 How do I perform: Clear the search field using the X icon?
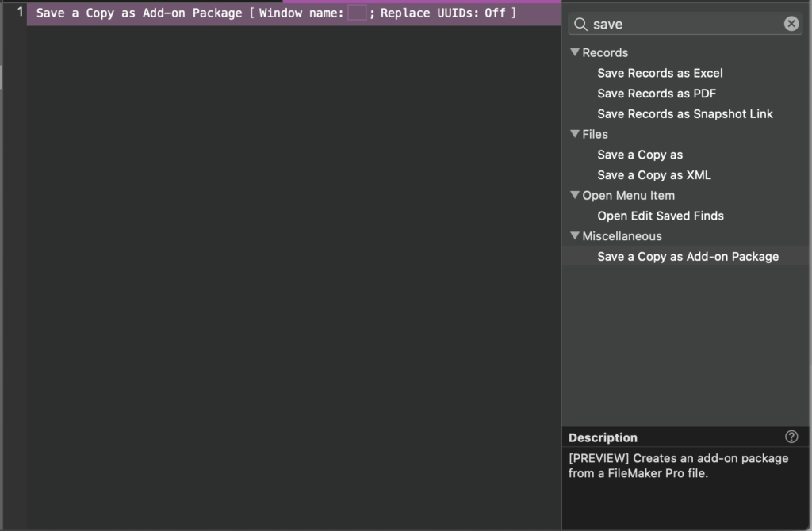pyautogui.click(x=791, y=23)
